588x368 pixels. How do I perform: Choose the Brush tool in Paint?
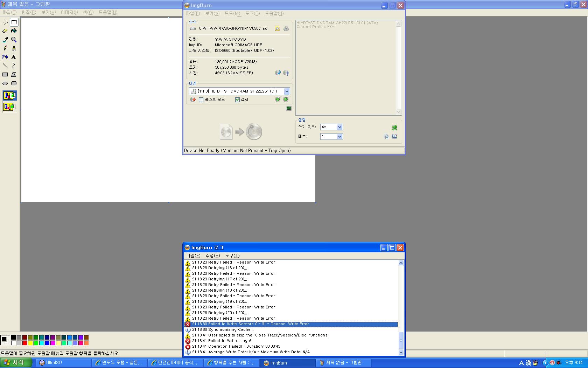[x=14, y=48]
